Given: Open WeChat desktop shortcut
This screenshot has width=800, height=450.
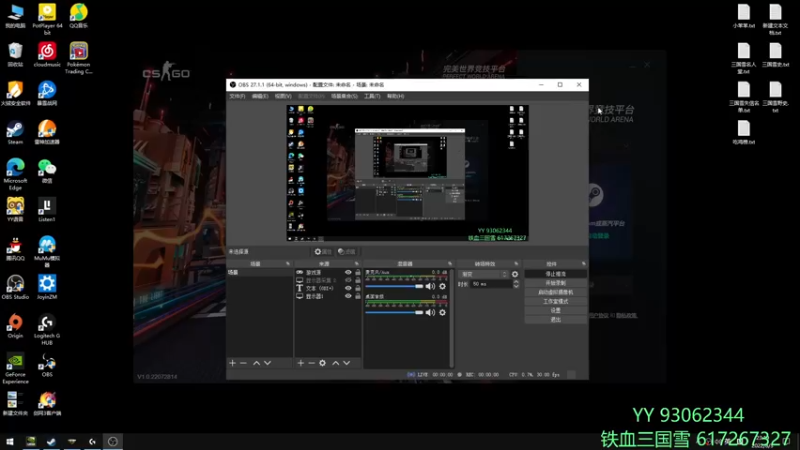Looking at the screenshot, I should [47, 171].
